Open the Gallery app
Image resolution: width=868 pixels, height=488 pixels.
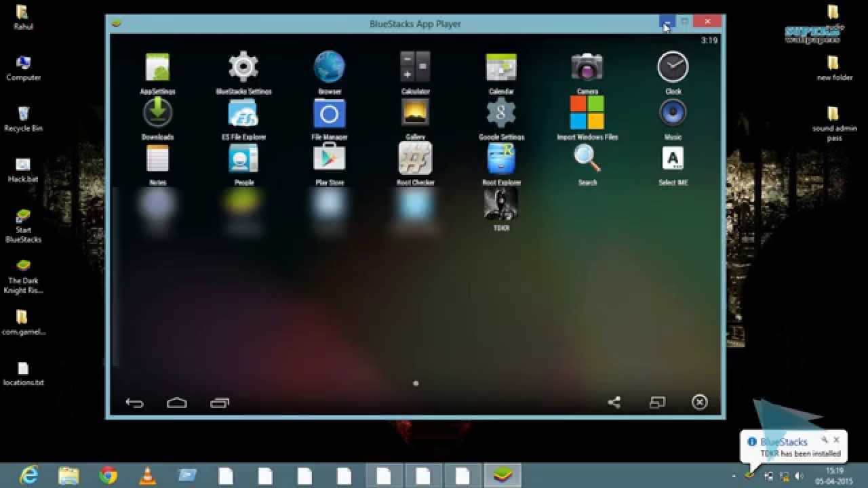pyautogui.click(x=415, y=113)
